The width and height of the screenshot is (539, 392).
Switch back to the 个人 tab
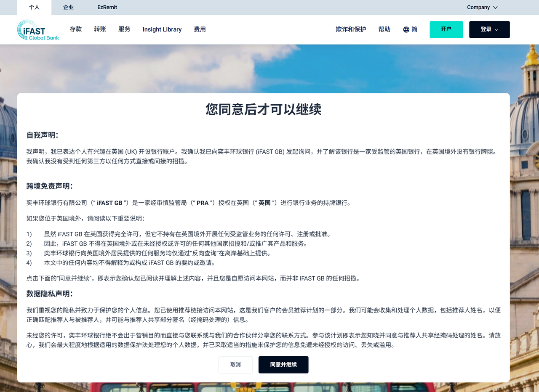click(34, 7)
